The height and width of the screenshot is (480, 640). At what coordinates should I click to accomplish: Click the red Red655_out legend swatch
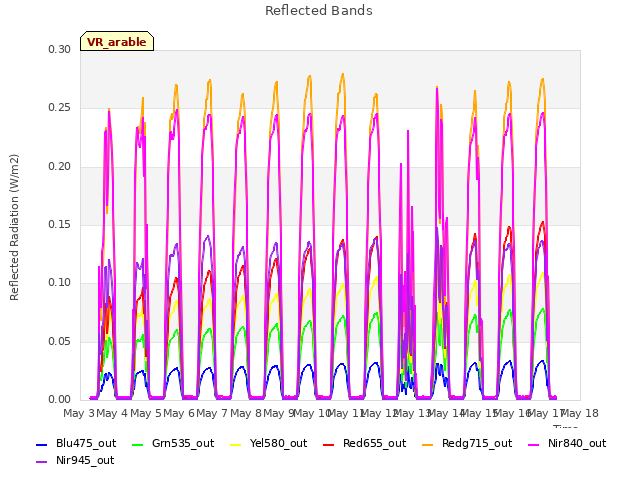pyautogui.click(x=329, y=444)
